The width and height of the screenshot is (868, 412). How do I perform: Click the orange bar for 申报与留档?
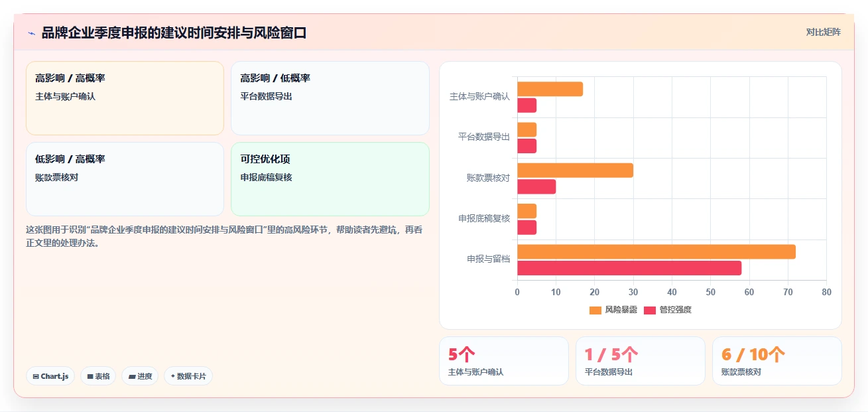656,252
